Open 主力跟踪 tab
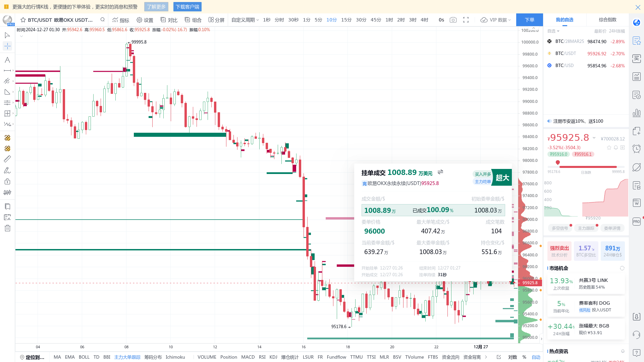 pos(586,228)
